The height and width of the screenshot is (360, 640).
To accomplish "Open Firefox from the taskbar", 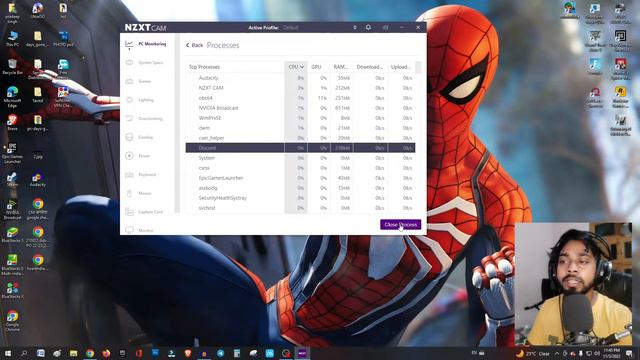I will tap(106, 353).
